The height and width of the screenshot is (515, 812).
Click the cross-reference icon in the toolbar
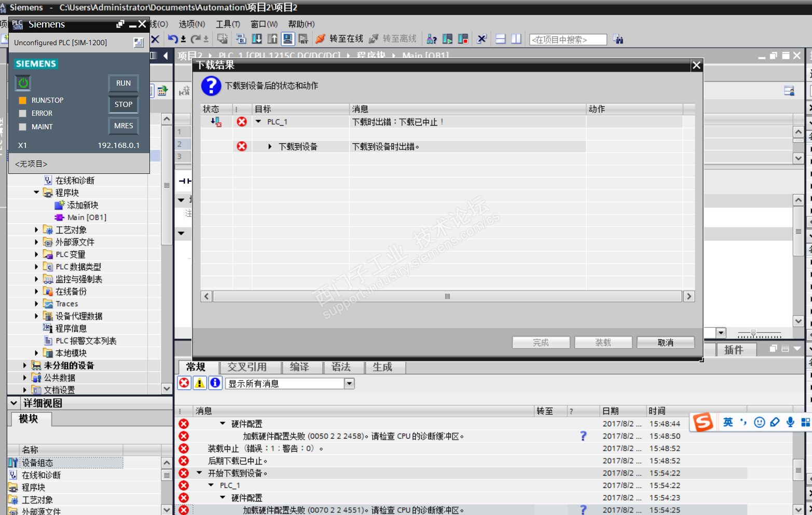[482, 39]
